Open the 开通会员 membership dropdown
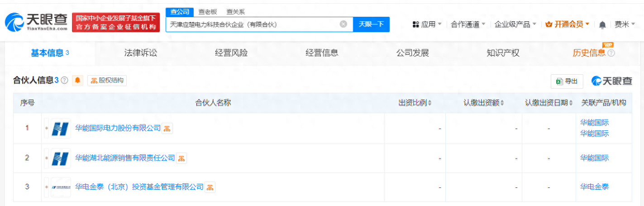 point(568,24)
